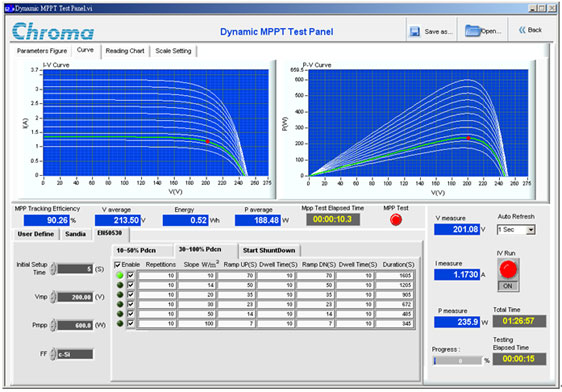Click the FF c-Si ring selector

[x=75, y=354]
